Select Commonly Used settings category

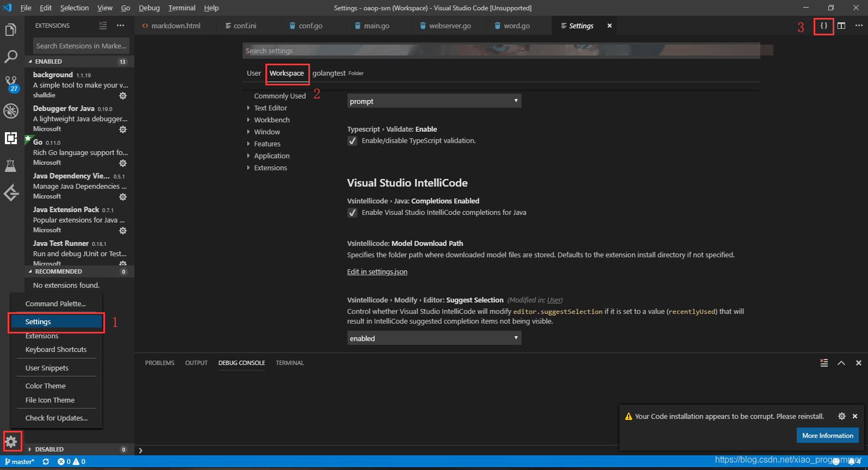click(280, 96)
